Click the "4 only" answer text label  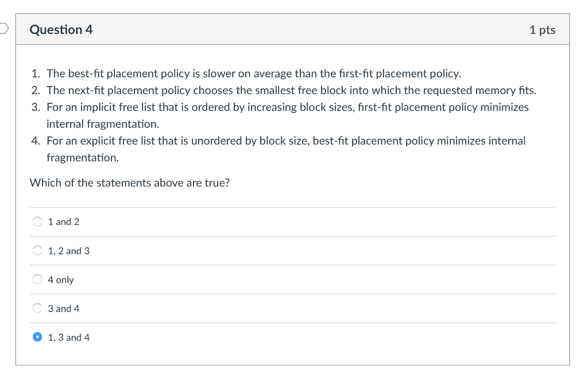tap(61, 279)
